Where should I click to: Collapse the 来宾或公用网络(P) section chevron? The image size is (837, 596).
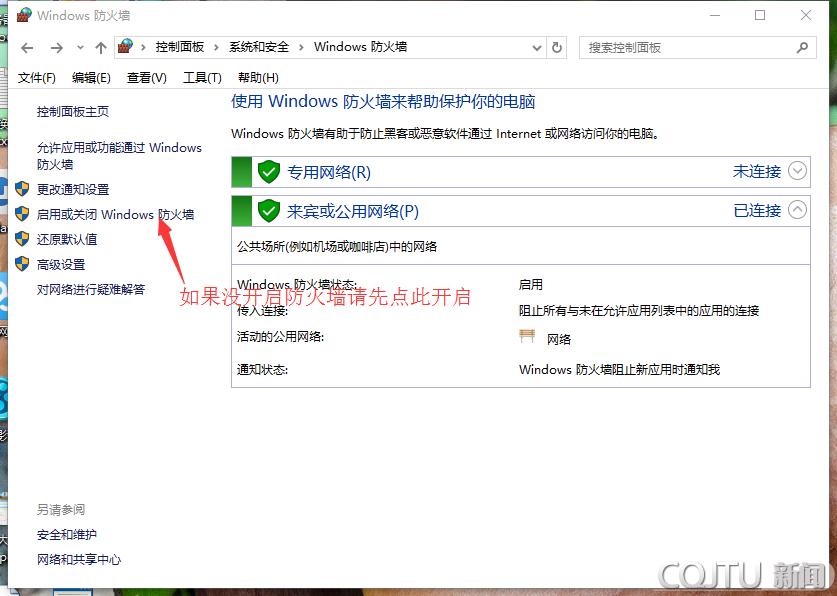click(797, 210)
